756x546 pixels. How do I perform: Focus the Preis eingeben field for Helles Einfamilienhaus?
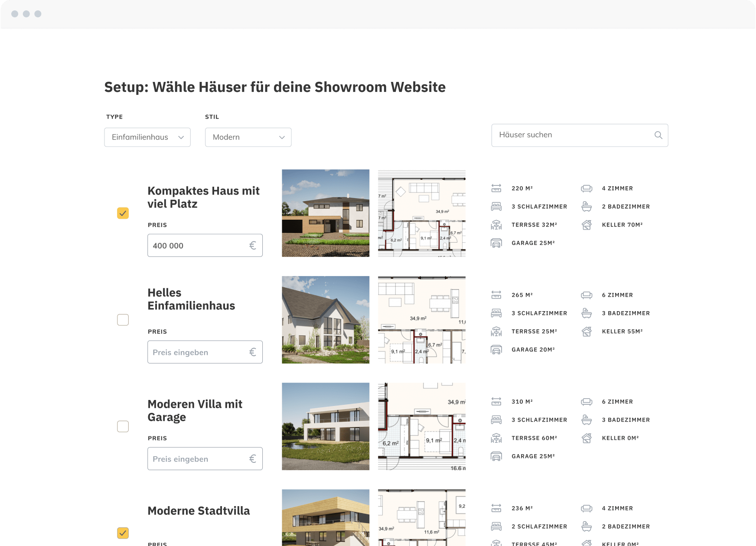click(x=205, y=352)
